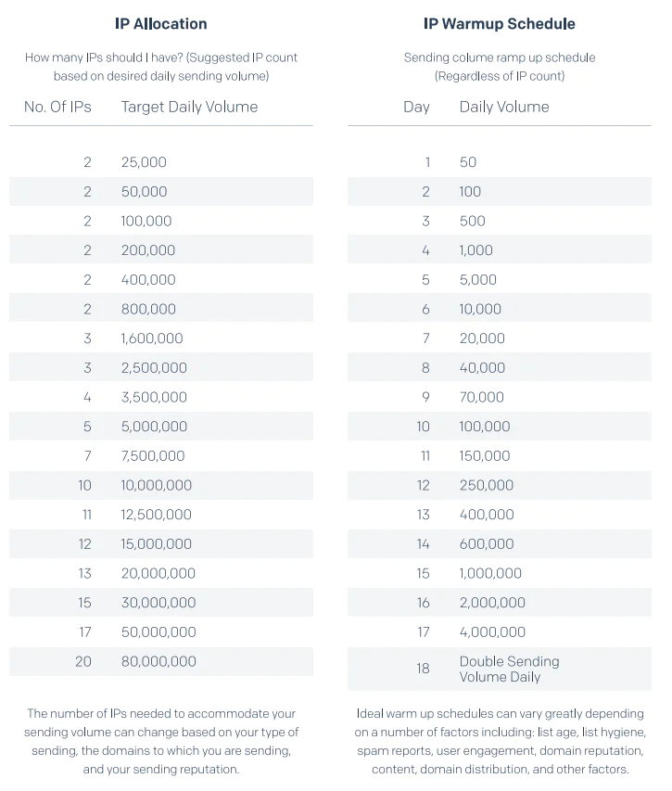Select the No. Of IPs column header
The width and height of the screenshot is (672, 791).
point(57,107)
